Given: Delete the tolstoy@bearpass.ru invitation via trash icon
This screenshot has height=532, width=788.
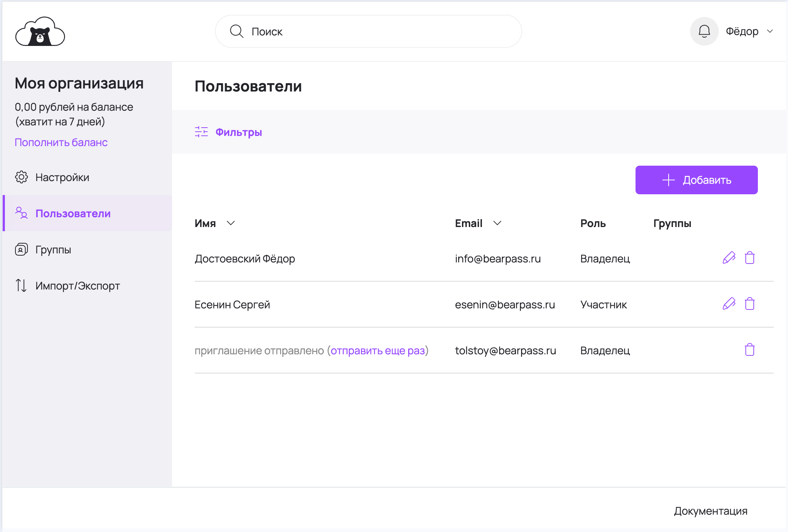Looking at the screenshot, I should click(750, 350).
